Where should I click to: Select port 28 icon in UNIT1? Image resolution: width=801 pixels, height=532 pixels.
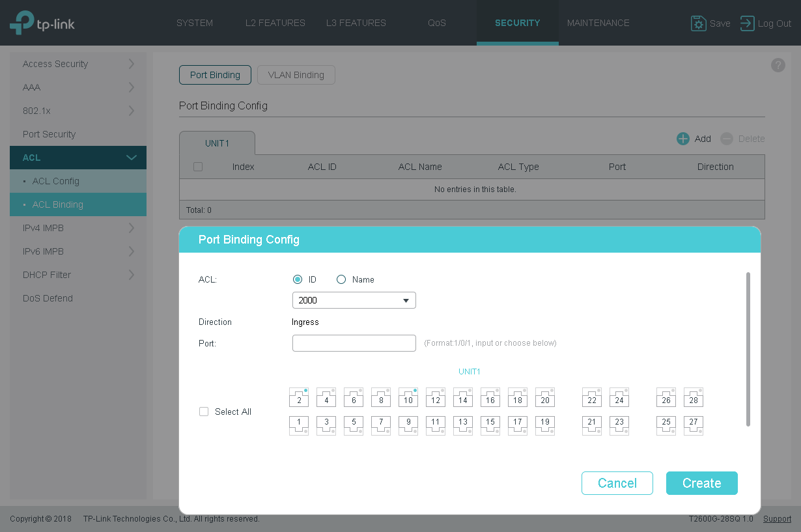coord(694,398)
